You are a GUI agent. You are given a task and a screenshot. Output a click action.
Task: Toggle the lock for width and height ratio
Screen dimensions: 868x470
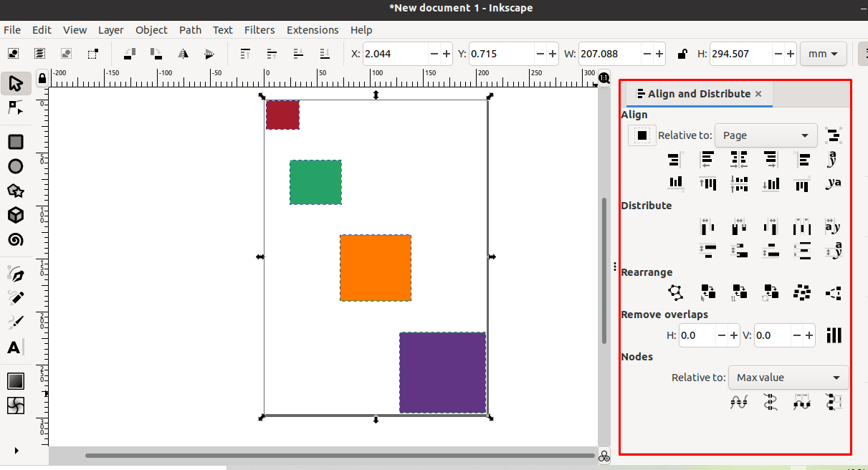tap(681, 53)
